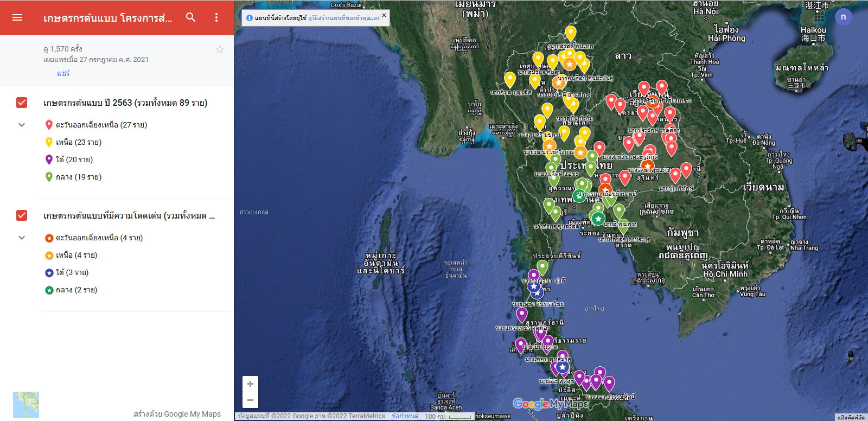
Task: Click yellow marker นายกมล บุญเลิศ
Action: [509, 79]
